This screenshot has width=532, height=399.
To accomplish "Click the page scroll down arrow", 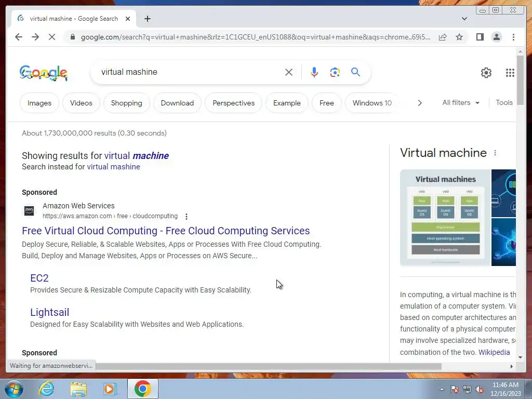I will (520, 357).
